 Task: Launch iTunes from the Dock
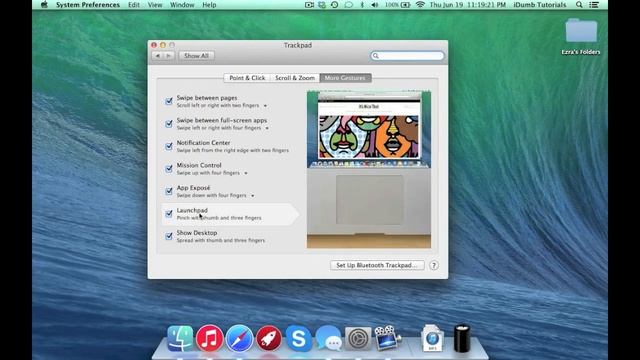(209, 338)
